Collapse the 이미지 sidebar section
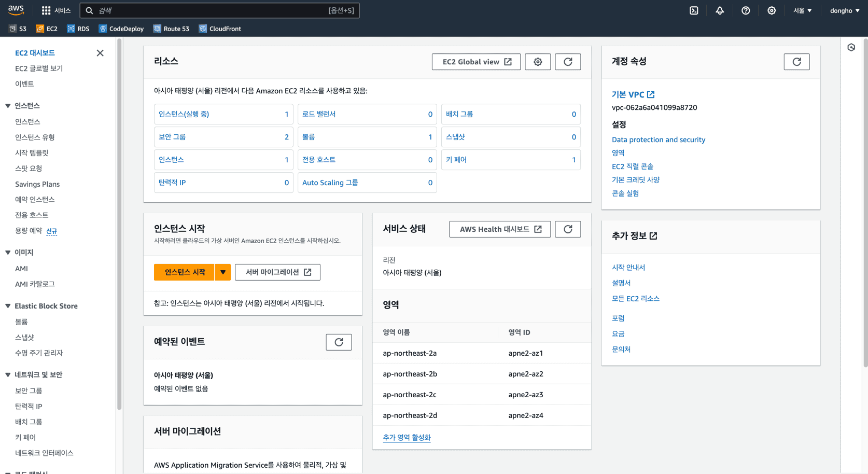This screenshot has height=474, width=868. pos(8,253)
